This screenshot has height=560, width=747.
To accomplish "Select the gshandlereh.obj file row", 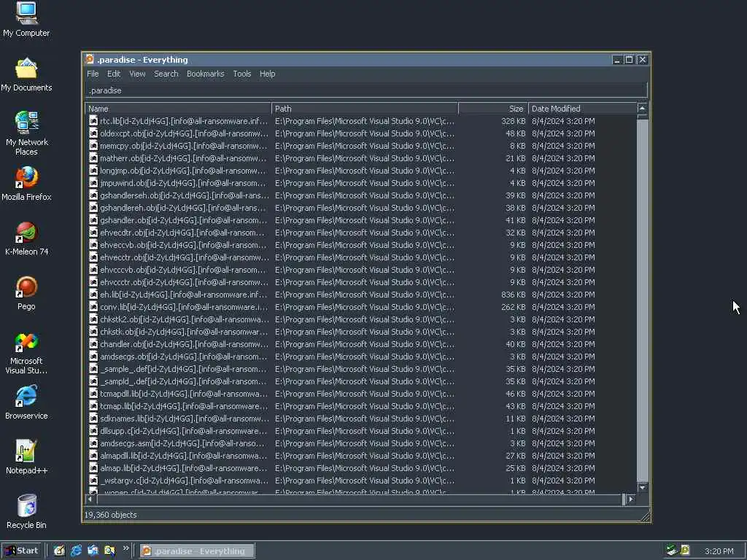I will click(360, 208).
